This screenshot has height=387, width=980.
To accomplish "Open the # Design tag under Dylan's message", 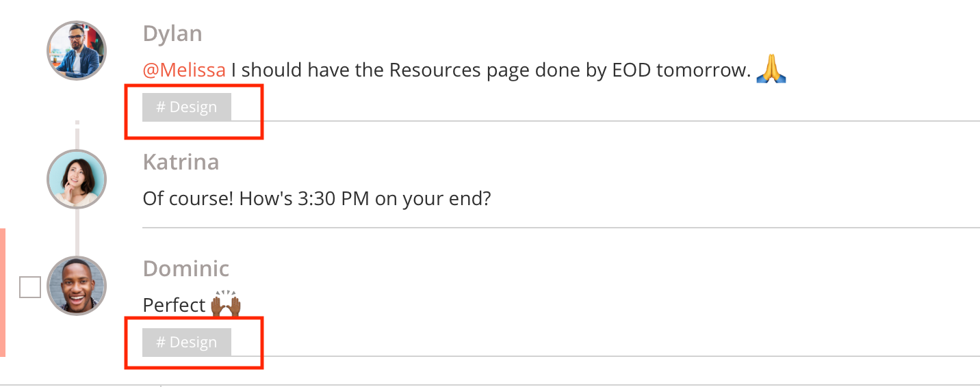I will (x=187, y=107).
